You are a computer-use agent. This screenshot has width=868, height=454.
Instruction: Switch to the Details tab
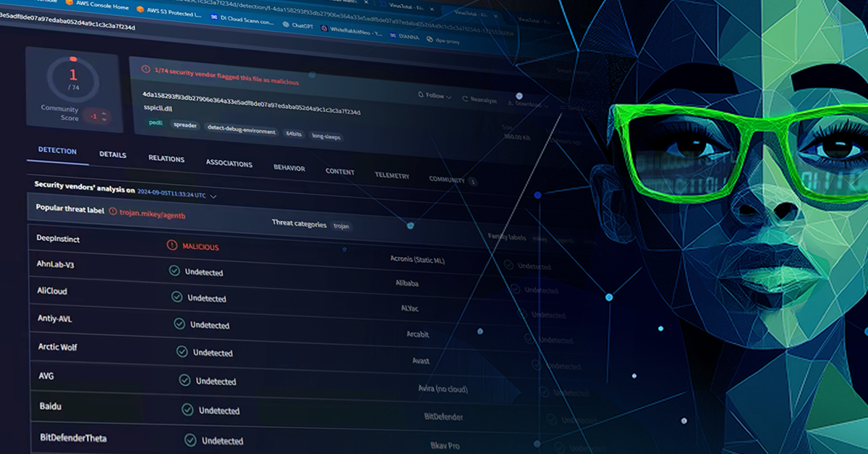(113, 154)
